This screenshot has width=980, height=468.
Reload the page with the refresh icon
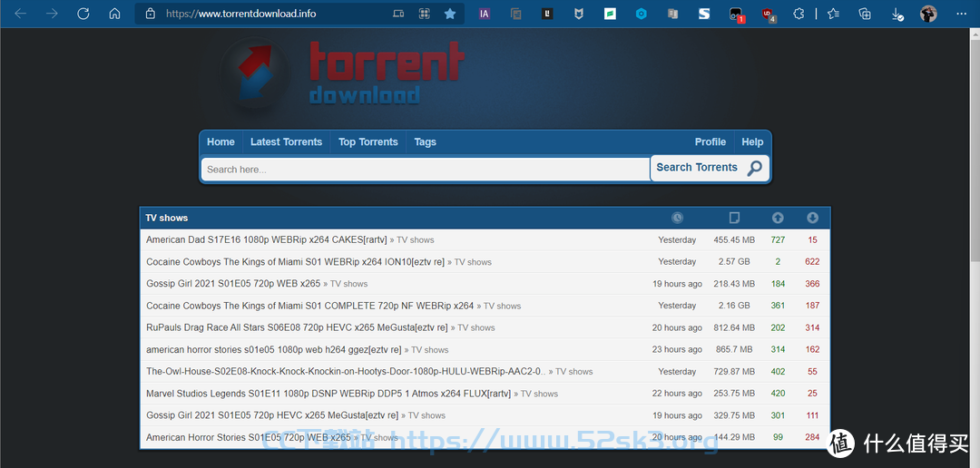click(x=83, y=14)
